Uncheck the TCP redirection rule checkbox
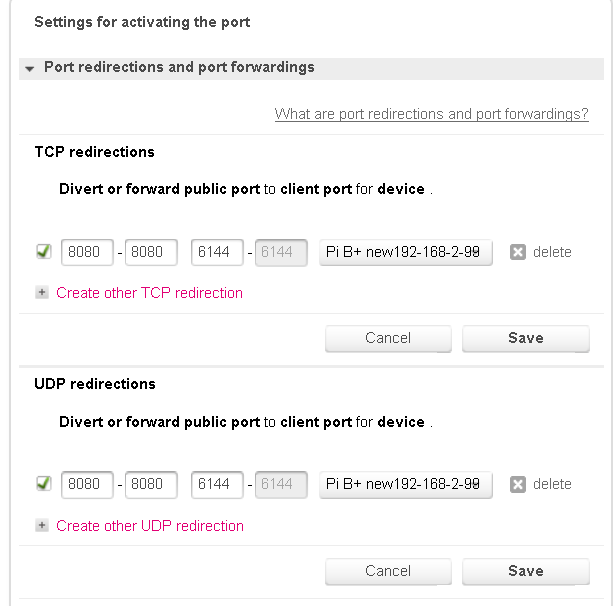 [43, 252]
